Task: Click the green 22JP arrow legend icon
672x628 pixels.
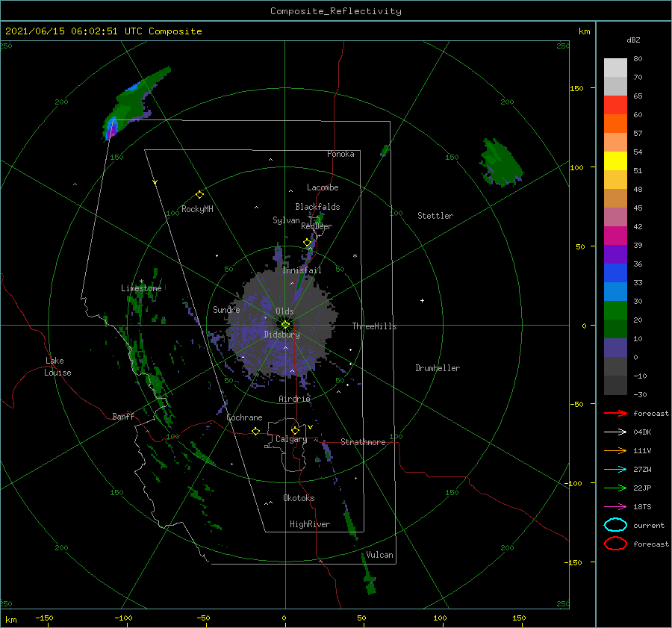Action: (615, 488)
